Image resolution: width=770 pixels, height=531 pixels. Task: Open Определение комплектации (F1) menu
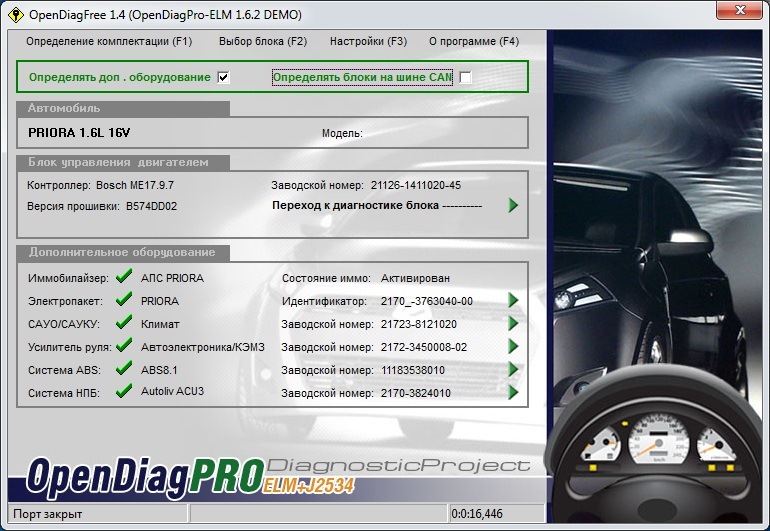109,41
